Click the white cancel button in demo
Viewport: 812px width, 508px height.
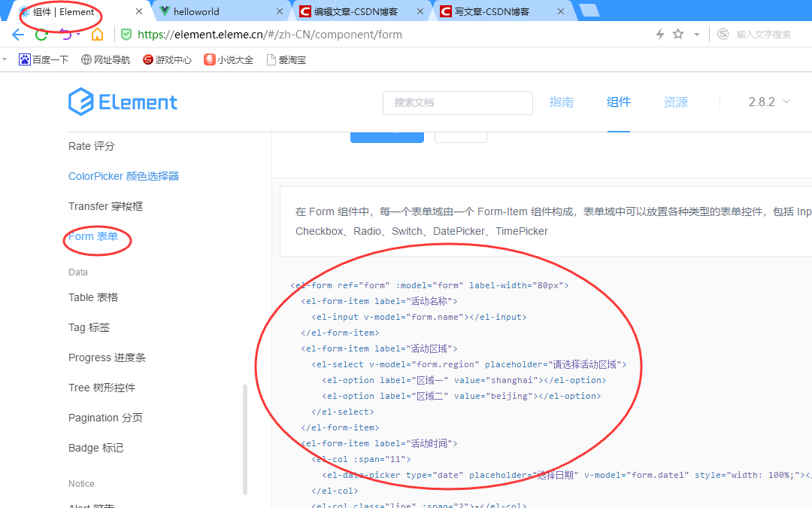pyautogui.click(x=460, y=138)
